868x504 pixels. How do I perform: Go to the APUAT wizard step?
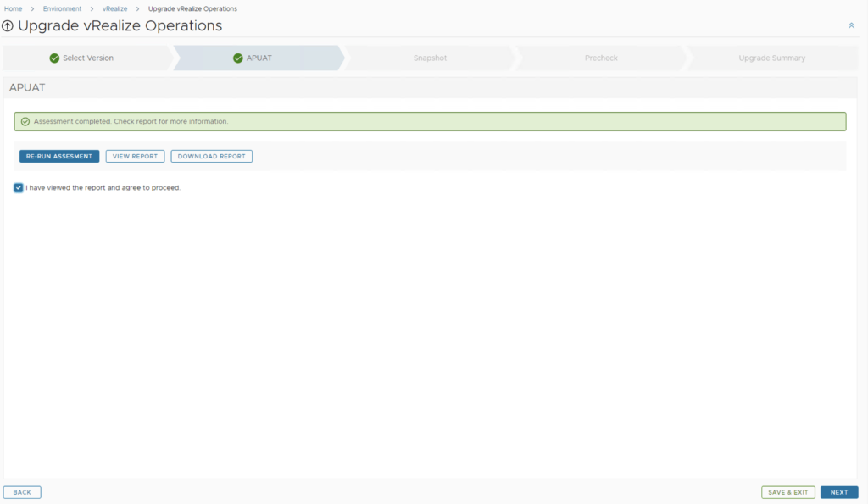(259, 58)
